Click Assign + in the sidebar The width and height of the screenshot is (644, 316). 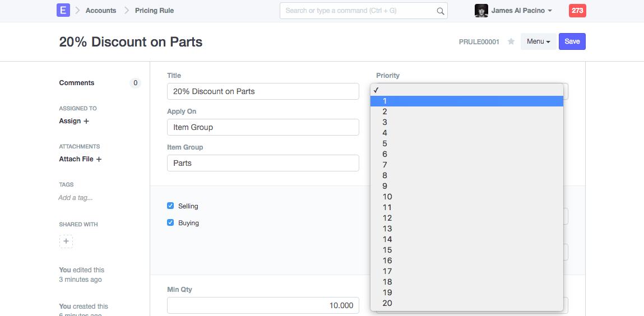74,121
